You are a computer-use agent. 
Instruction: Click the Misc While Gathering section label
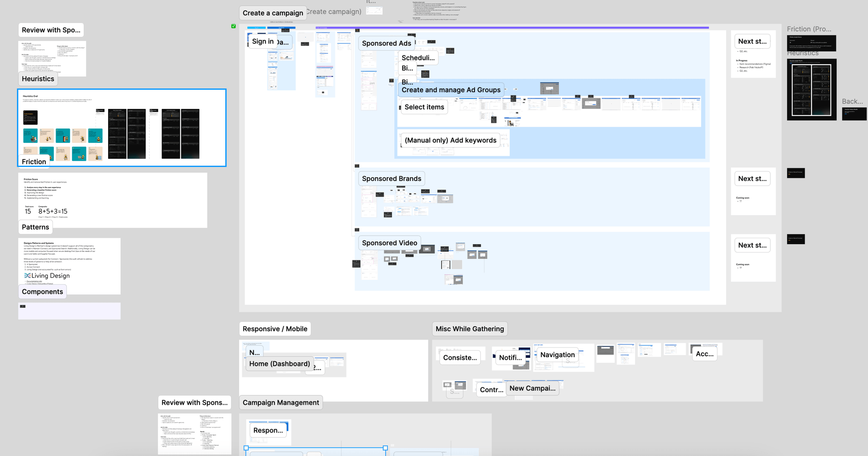tap(470, 329)
